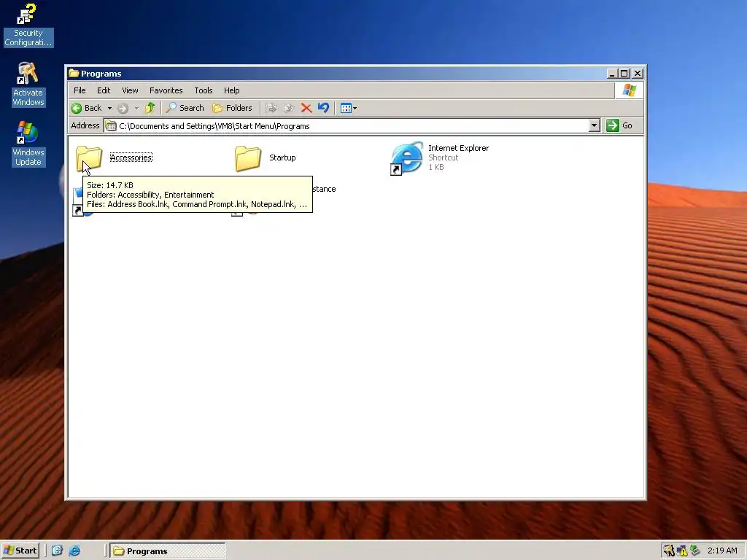Screen dimensions: 747x560
Task: Select the Startup folder icon
Action: click(x=248, y=158)
